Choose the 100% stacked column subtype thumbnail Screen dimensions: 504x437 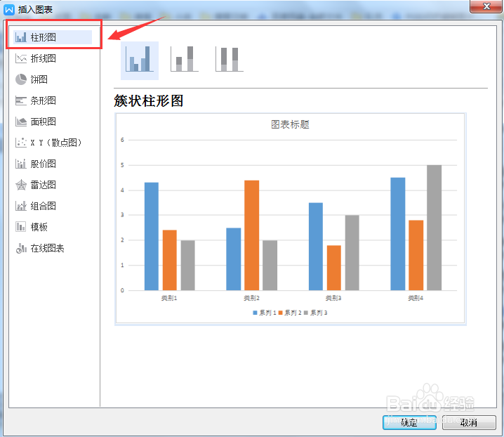(x=229, y=59)
